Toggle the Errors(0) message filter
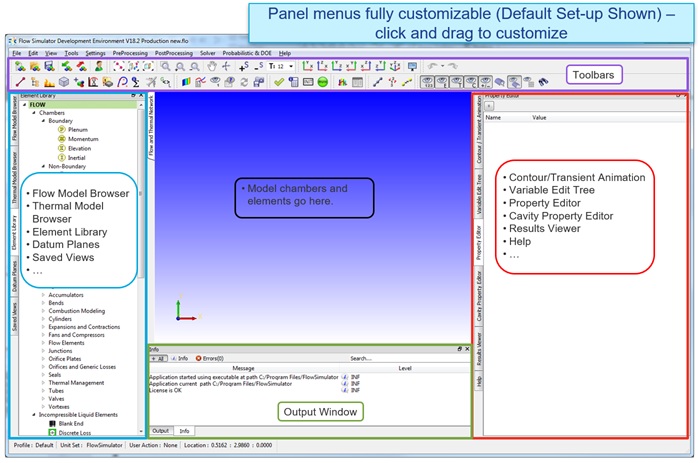 point(211,357)
